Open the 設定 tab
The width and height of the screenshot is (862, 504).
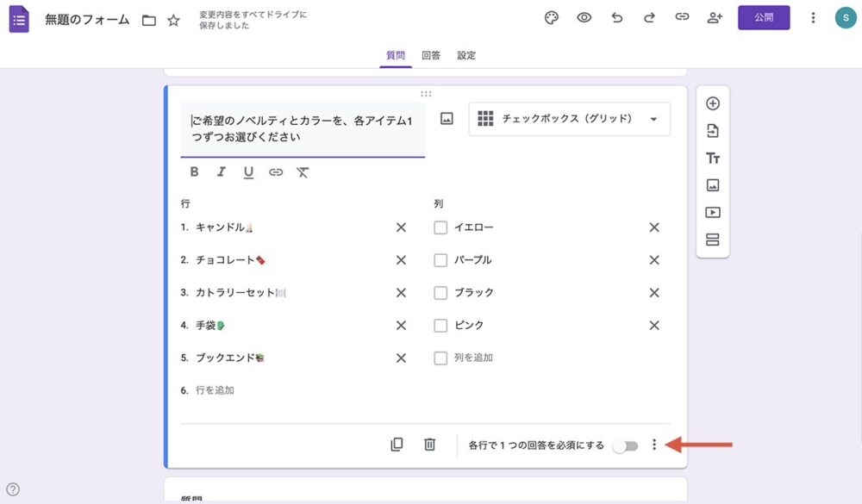pyautogui.click(x=466, y=54)
